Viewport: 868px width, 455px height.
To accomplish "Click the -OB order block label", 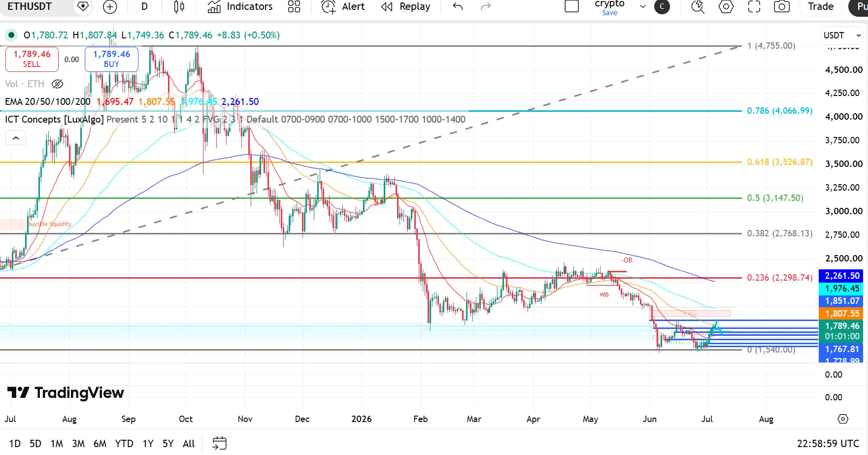I will (x=627, y=260).
